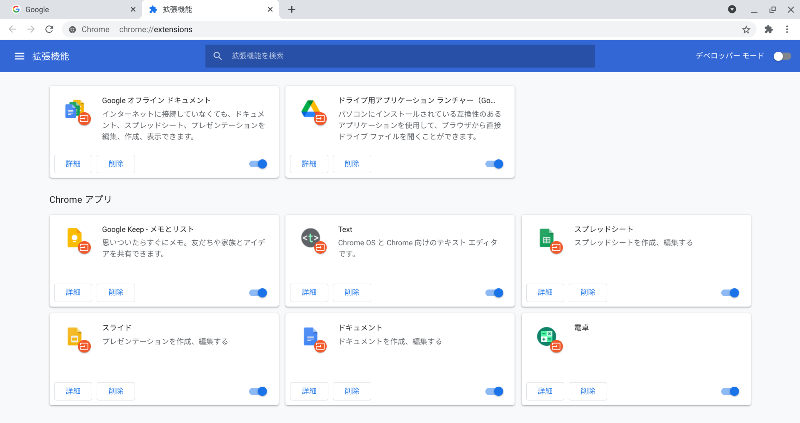The image size is (800, 423).
Task: Open details for the Drive launcher extension
Action: [309, 164]
